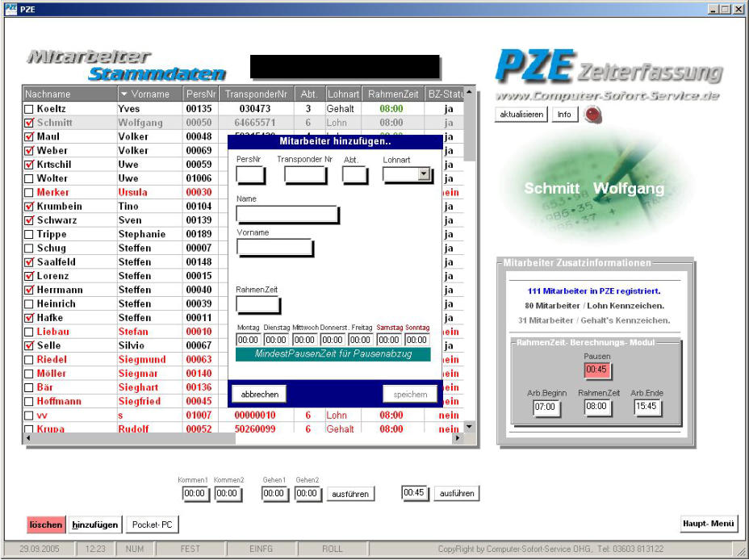
Task: Click the scrollbar down arrow of the employee list
Action: pyautogui.click(x=468, y=426)
